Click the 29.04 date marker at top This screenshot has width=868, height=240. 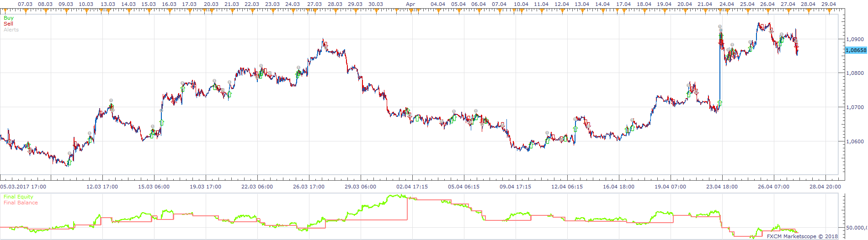[829, 4]
